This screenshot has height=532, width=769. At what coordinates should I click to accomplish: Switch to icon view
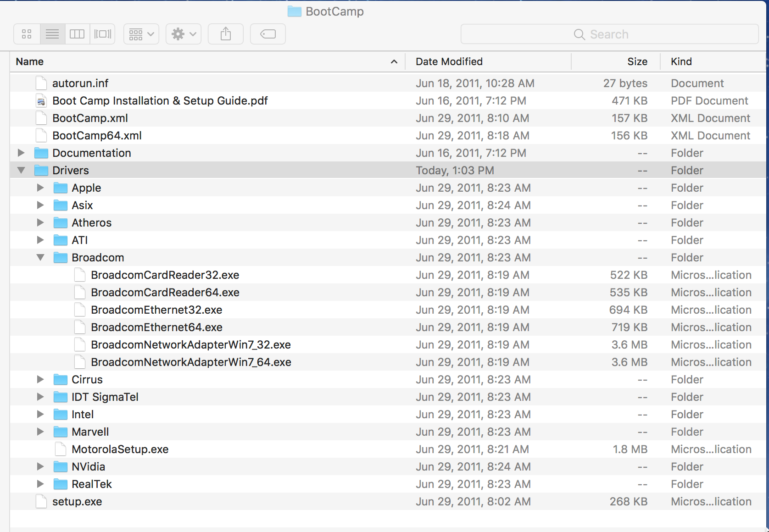coord(27,34)
